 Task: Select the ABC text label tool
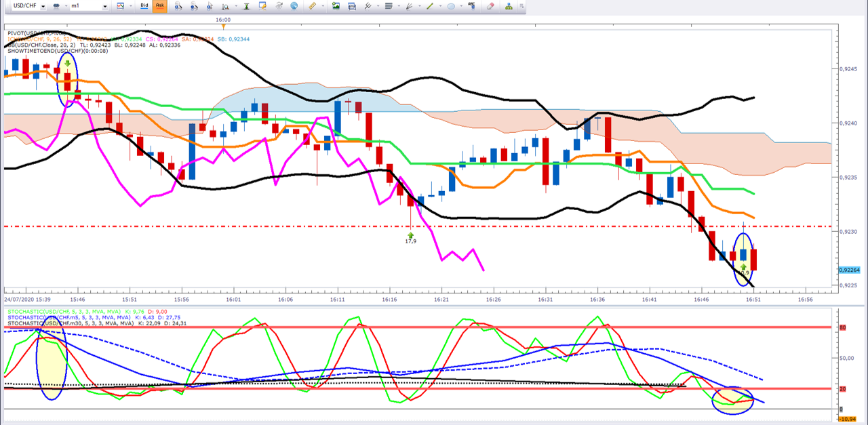[471, 5]
